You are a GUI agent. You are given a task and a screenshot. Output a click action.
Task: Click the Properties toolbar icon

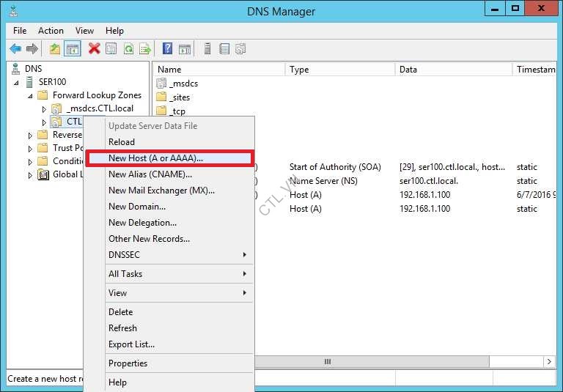click(111, 48)
